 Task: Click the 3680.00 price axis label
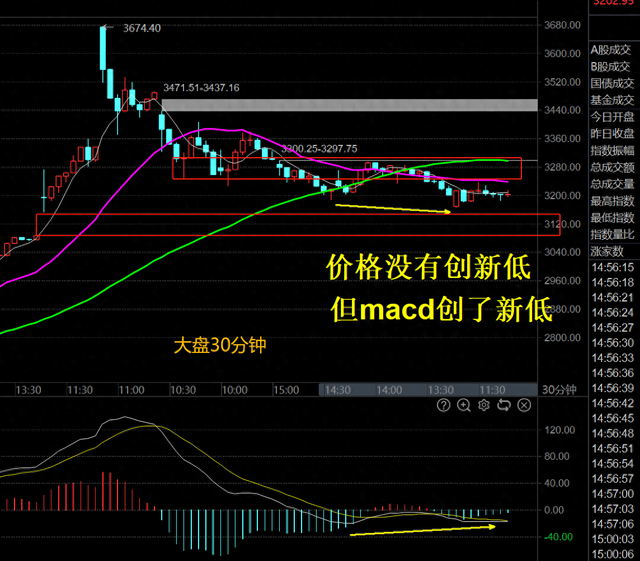pos(562,25)
